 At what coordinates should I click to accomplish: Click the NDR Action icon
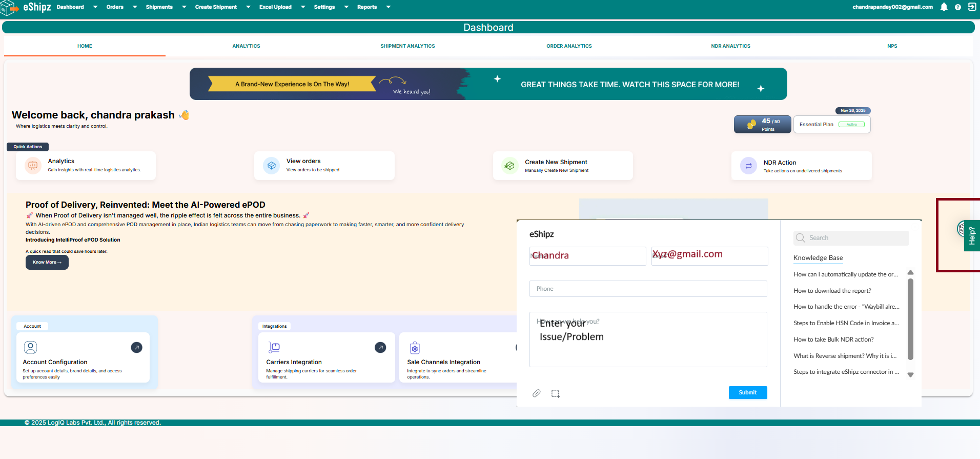click(748, 166)
